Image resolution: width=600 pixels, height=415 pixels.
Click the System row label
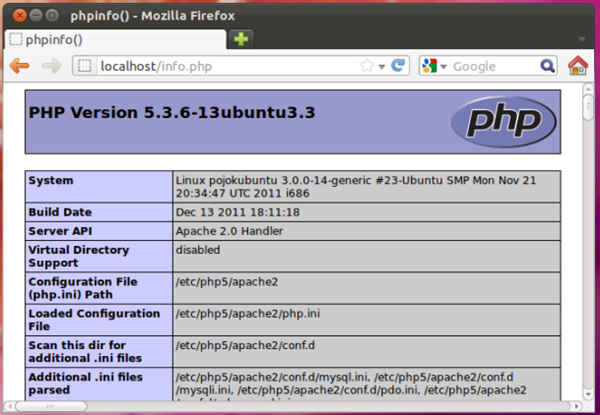[x=51, y=181]
